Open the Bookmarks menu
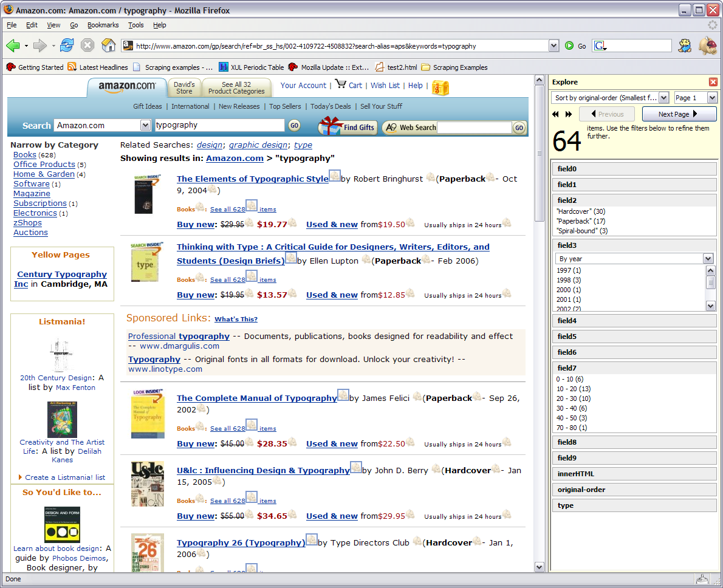The width and height of the screenshot is (723, 588). 103,25
